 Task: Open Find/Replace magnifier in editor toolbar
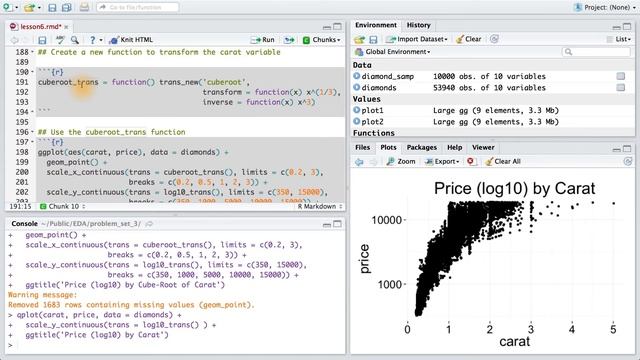pos(75,40)
